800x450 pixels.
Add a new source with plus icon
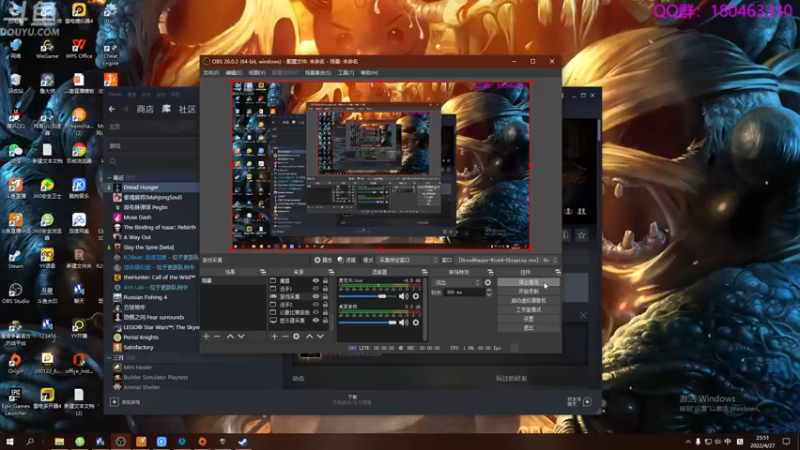[x=274, y=337]
